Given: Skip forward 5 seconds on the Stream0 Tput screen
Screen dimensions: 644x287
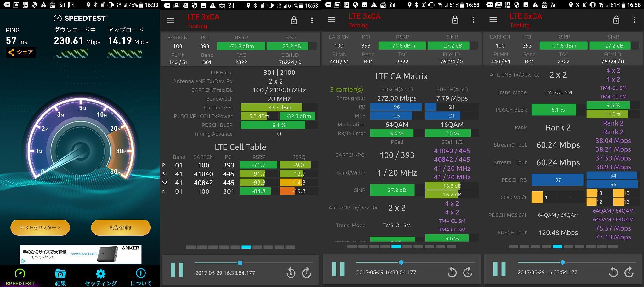Looking at the screenshot, I should tap(629, 272).
